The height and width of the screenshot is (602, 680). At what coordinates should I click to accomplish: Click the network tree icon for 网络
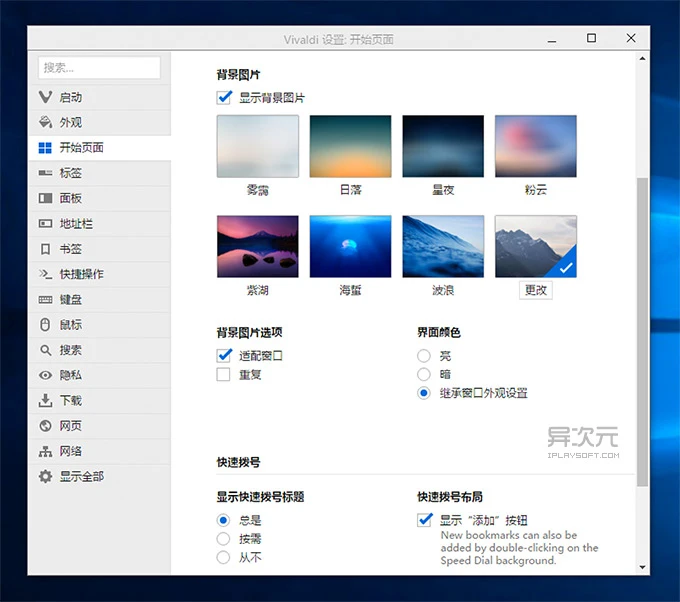tap(45, 452)
